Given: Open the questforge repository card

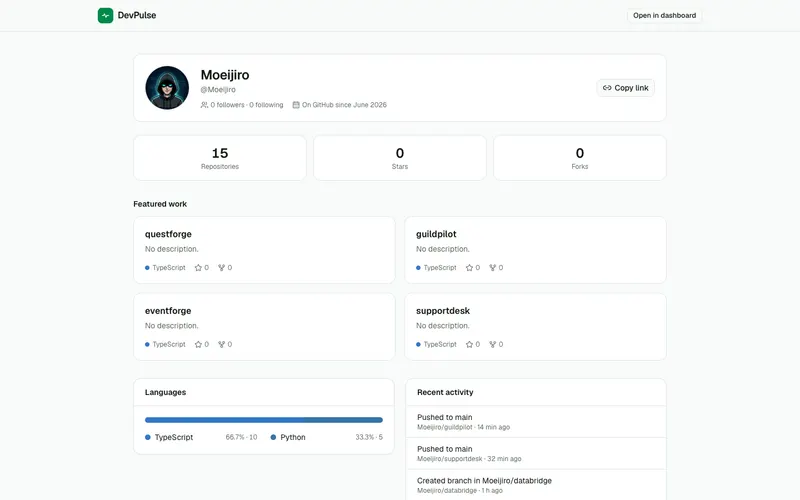Looking at the screenshot, I should coord(264,250).
